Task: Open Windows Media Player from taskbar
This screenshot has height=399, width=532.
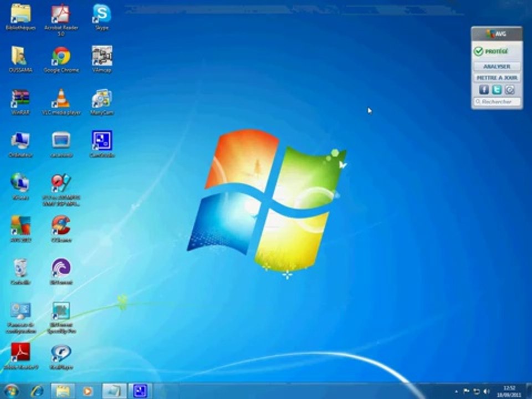Action: (x=88, y=391)
